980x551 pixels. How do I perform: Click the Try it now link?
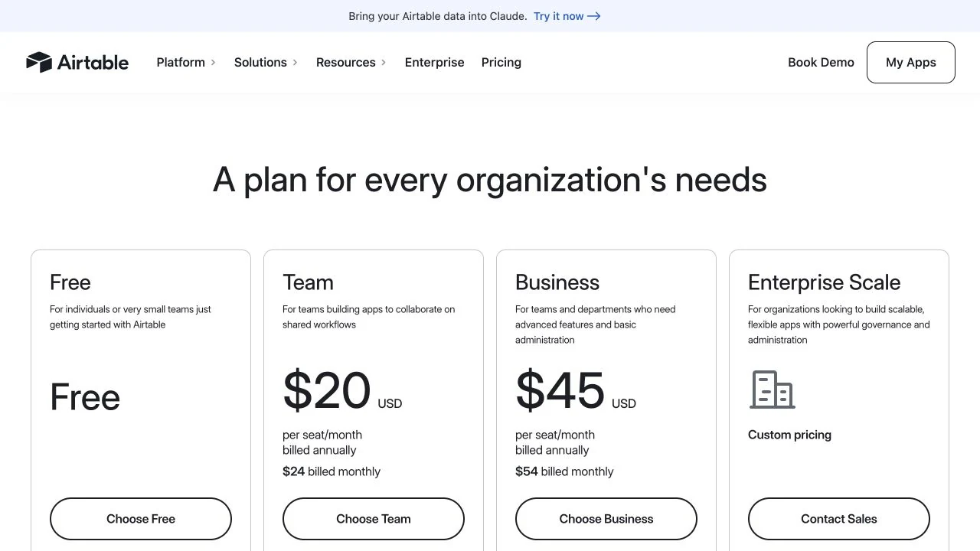567,16
